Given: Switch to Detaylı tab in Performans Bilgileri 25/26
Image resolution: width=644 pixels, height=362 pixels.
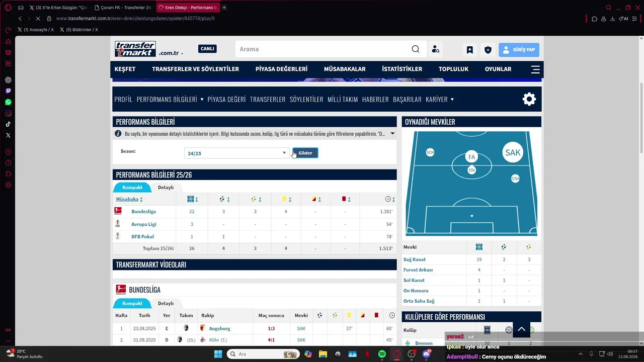Looking at the screenshot, I should point(166,188).
